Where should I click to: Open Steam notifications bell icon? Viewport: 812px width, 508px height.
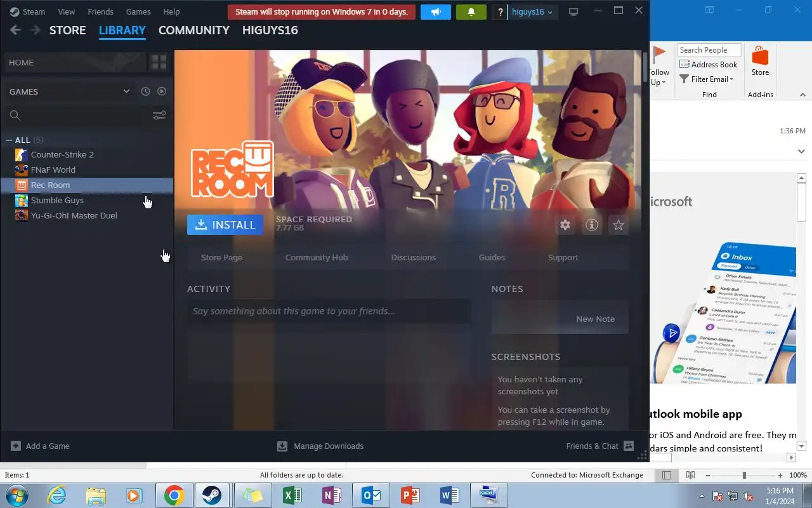pos(471,12)
